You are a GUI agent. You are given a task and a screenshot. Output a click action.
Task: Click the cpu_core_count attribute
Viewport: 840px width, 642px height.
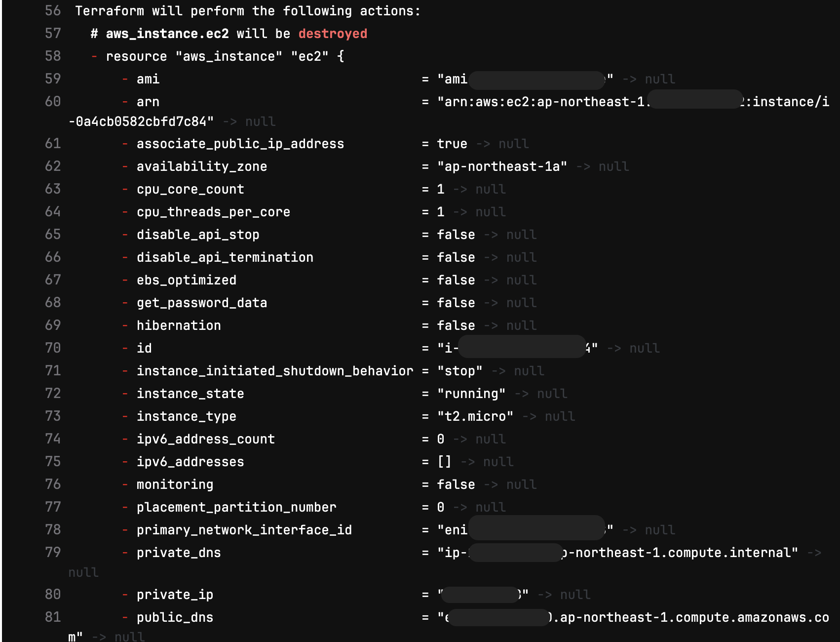(x=191, y=189)
